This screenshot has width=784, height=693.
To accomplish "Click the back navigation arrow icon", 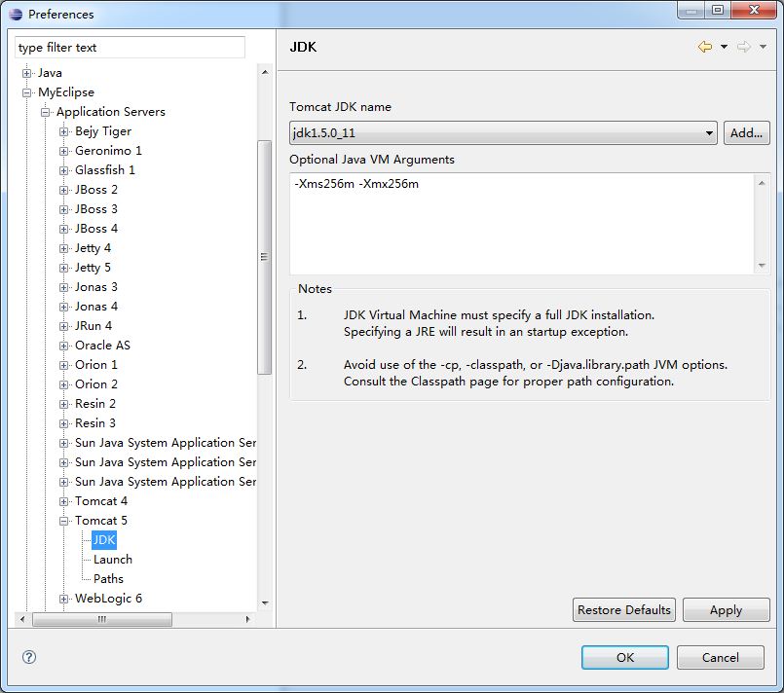I will (x=704, y=47).
